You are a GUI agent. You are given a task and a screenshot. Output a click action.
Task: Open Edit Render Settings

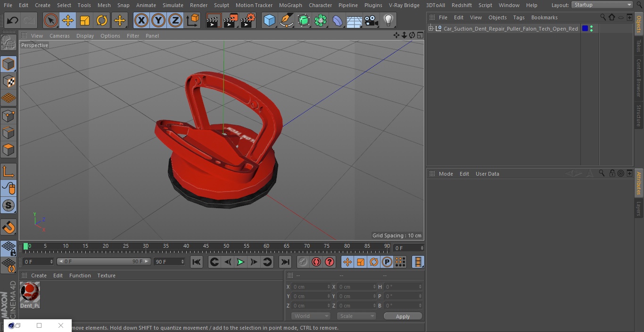tap(248, 20)
